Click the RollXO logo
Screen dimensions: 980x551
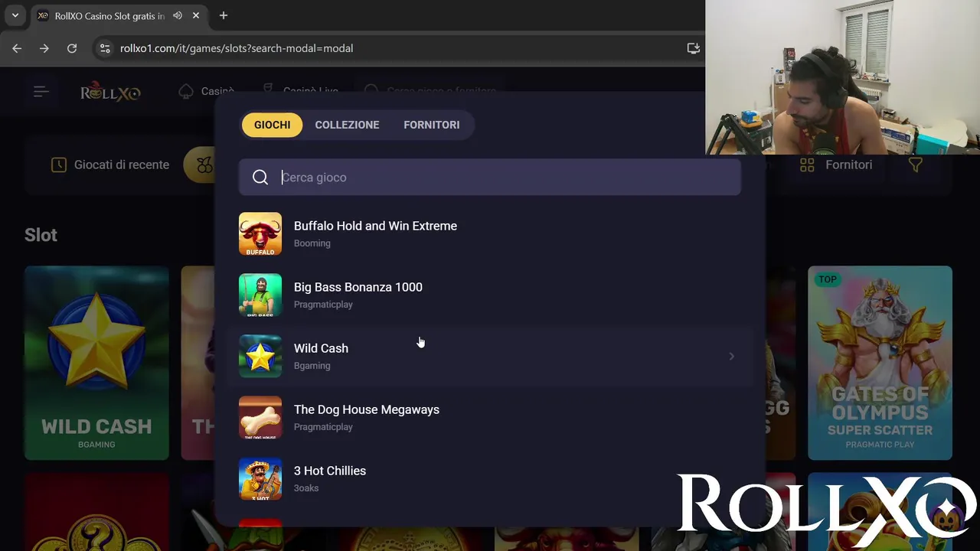click(x=110, y=92)
